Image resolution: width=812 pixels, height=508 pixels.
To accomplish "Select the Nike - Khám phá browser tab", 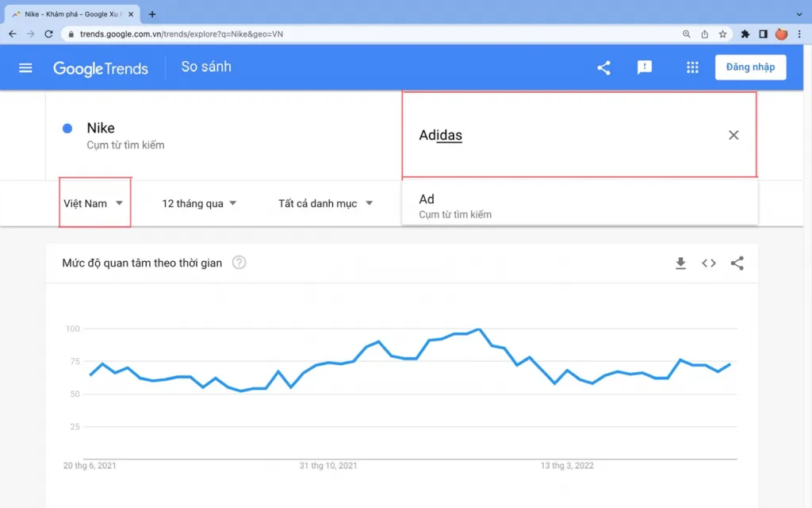I will click(72, 14).
